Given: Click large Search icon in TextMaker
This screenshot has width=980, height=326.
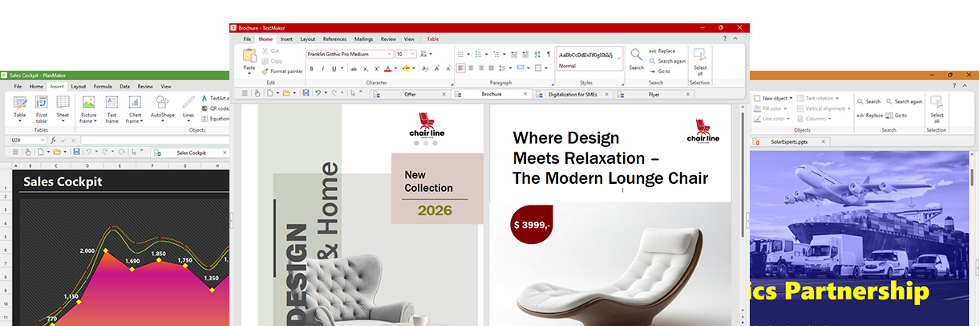Looking at the screenshot, I should (x=636, y=59).
